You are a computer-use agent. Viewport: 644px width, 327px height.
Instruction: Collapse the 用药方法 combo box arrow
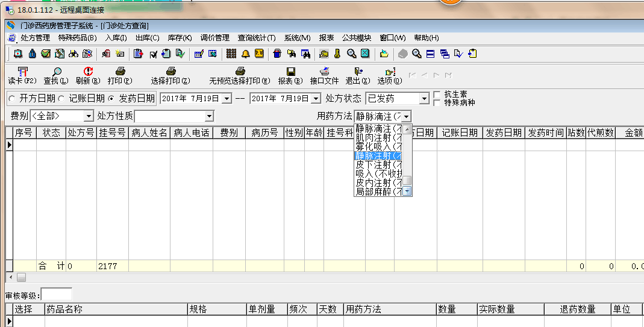pyautogui.click(x=407, y=117)
